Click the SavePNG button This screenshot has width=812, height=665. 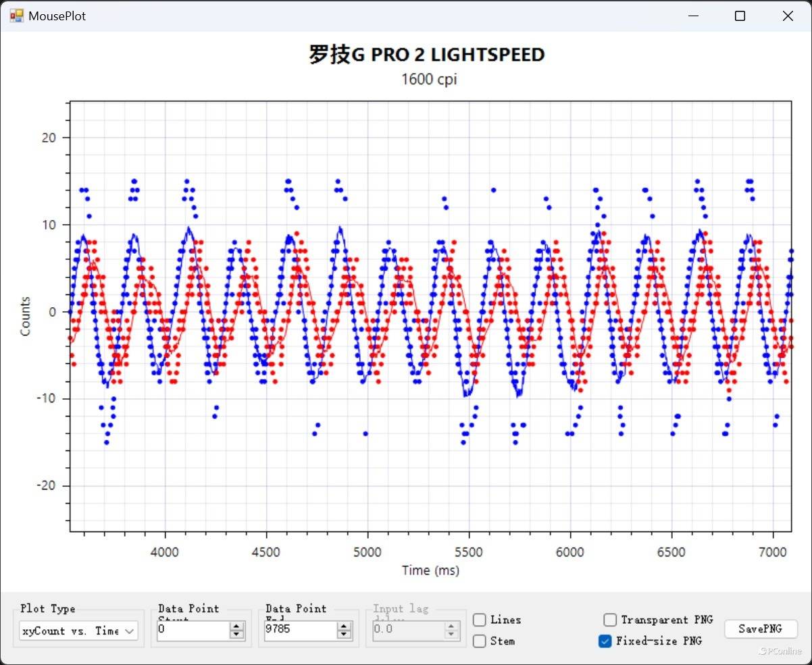[761, 629]
